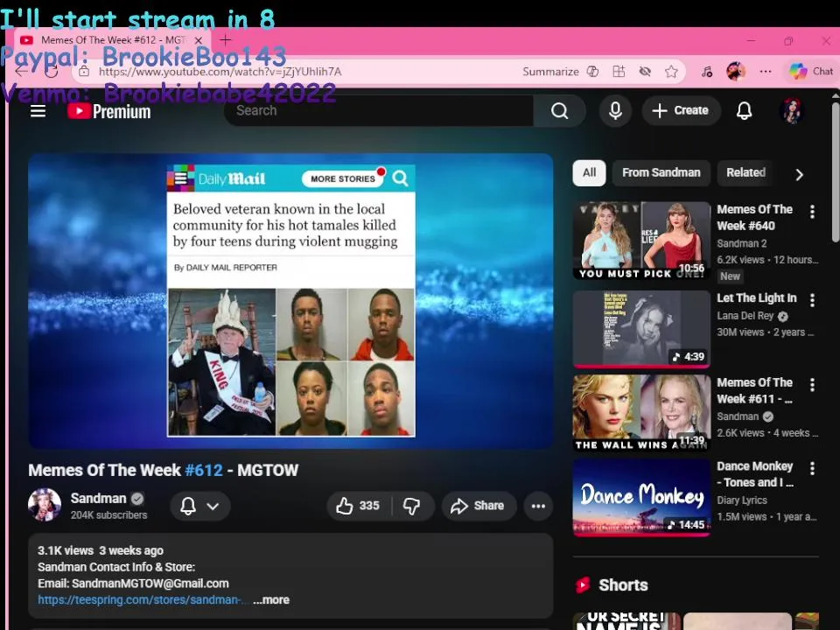Open Let The Light In thumbnail
The width and height of the screenshot is (840, 630).
coord(641,329)
